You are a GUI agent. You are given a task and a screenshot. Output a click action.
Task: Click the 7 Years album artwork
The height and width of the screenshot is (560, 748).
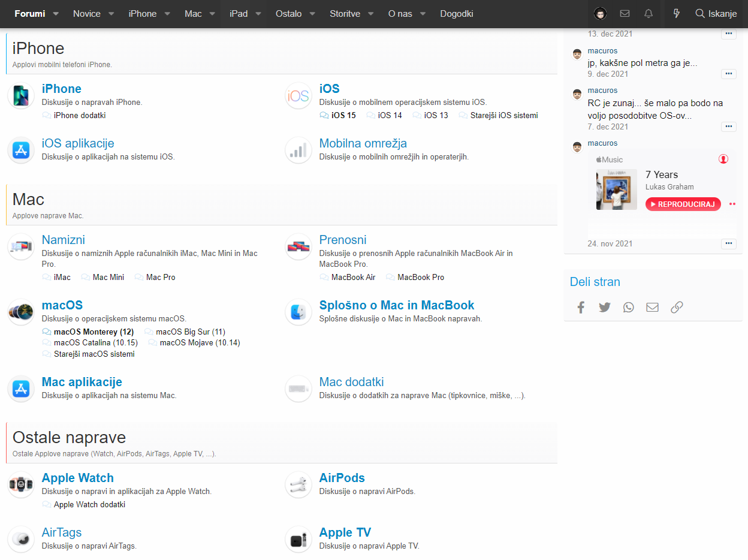[x=617, y=189]
